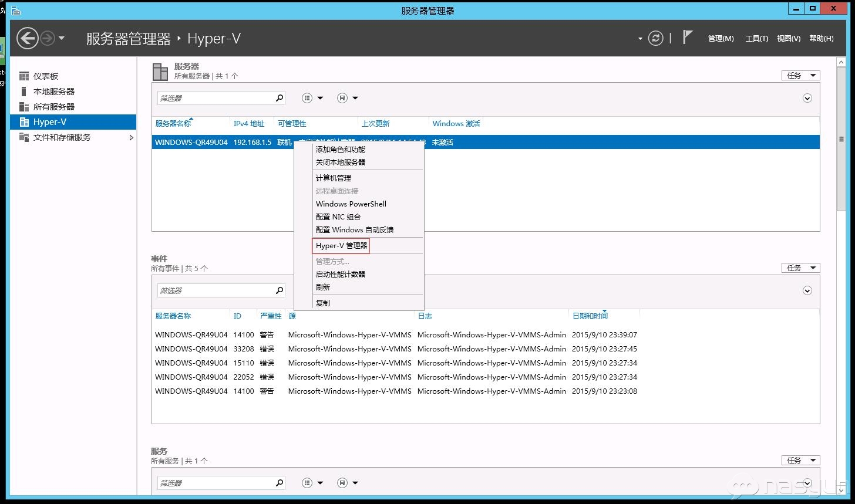The width and height of the screenshot is (855, 504).
Task: Open navigation history dropdown next to forward arrow
Action: tap(62, 39)
